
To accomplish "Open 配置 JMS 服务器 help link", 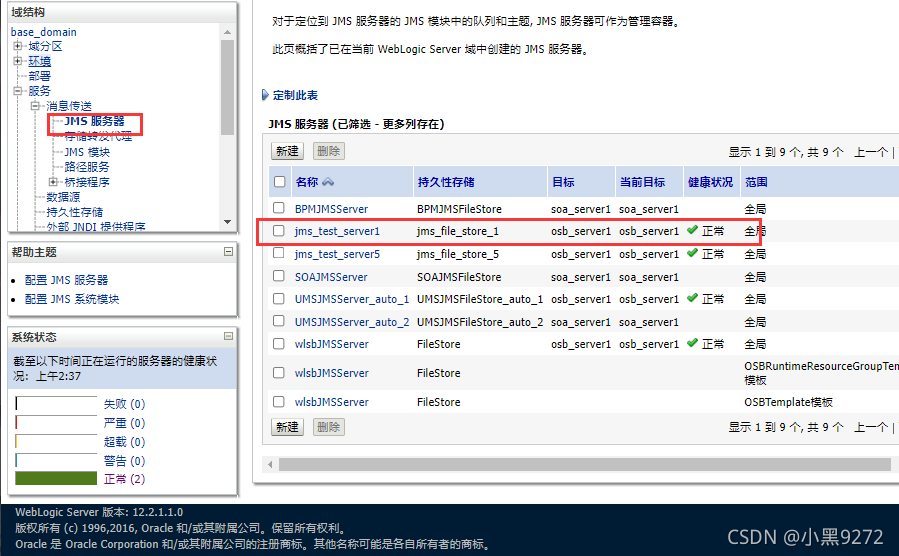I will click(x=67, y=280).
